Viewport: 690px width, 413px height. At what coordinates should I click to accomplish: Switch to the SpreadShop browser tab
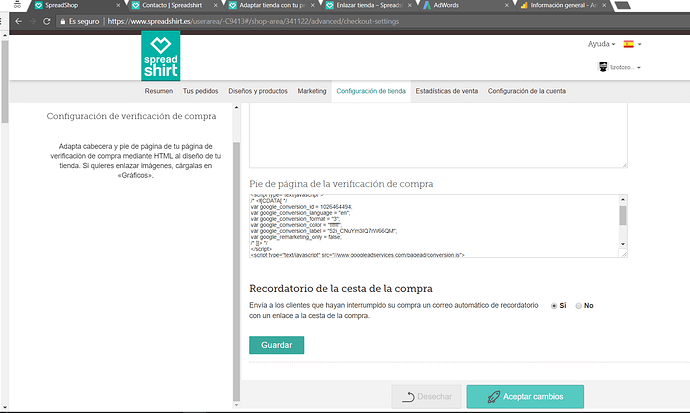[x=75, y=5]
